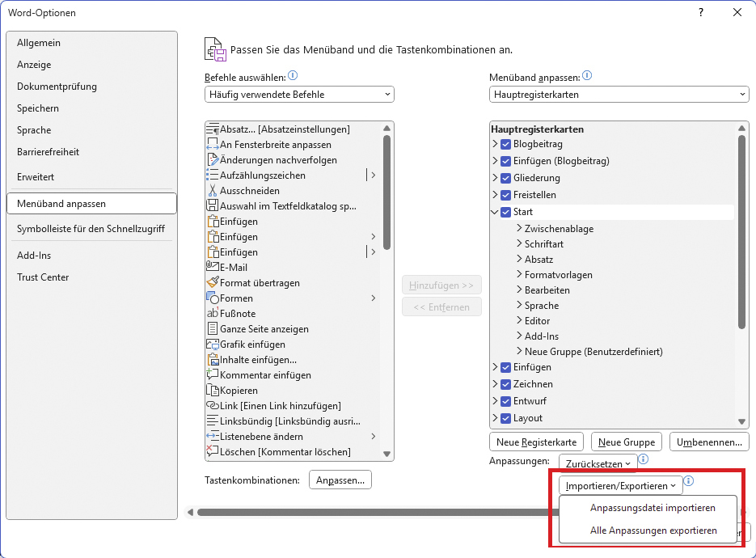Click the E-Mail command icon

pos(212,267)
